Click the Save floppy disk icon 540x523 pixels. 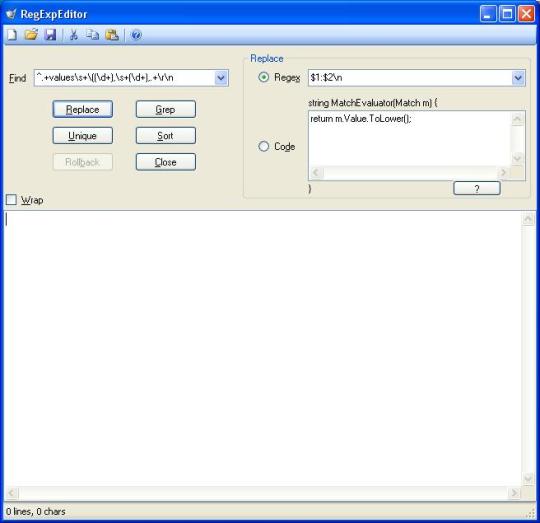51,35
